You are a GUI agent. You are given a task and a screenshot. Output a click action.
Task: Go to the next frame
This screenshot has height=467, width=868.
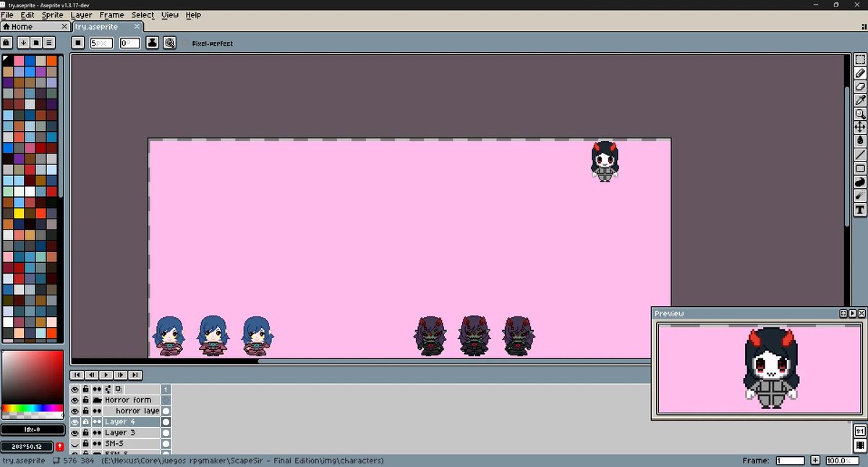point(120,374)
